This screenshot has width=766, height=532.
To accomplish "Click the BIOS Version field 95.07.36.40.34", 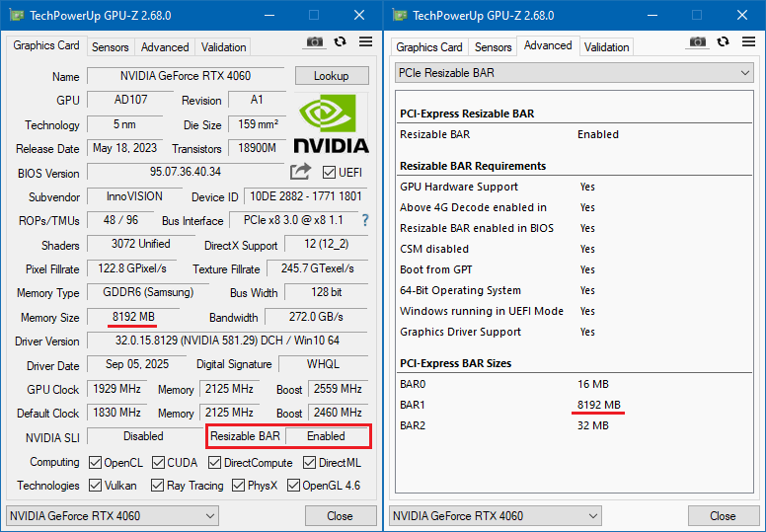I will (x=186, y=172).
